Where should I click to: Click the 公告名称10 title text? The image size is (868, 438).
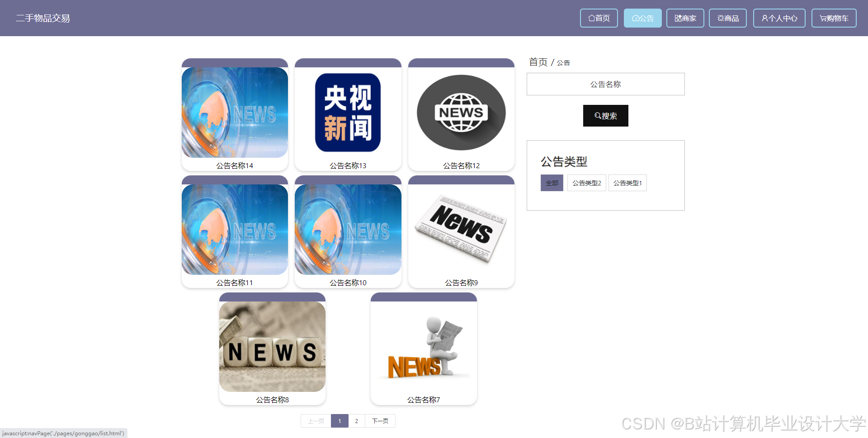[348, 283]
